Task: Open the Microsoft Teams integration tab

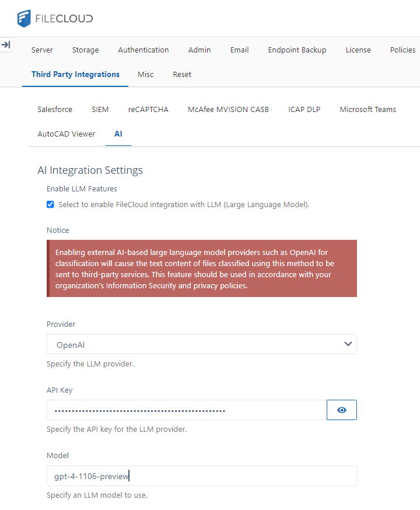Action: [367, 110]
